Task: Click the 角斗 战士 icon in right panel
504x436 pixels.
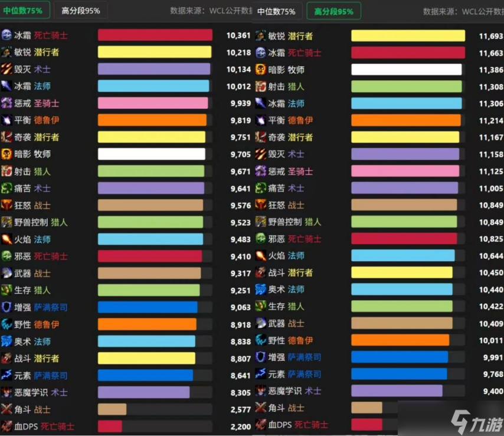Action: 261,408
